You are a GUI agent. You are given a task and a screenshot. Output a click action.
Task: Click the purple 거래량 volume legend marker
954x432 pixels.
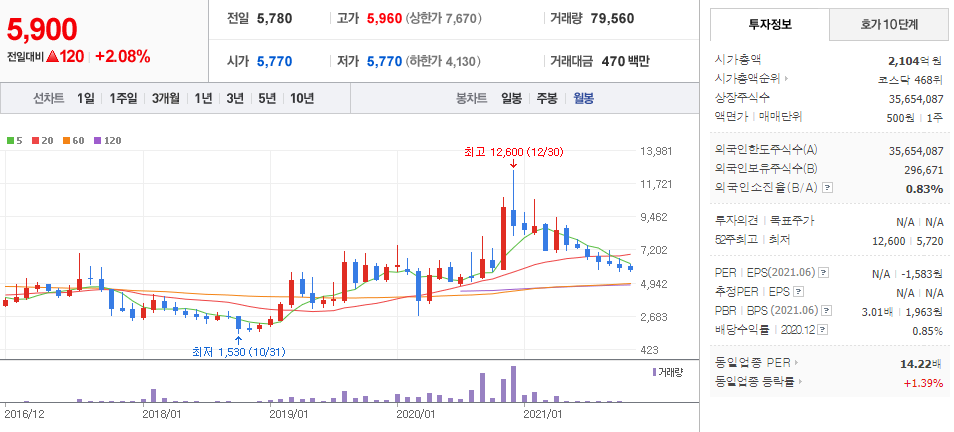point(654,372)
